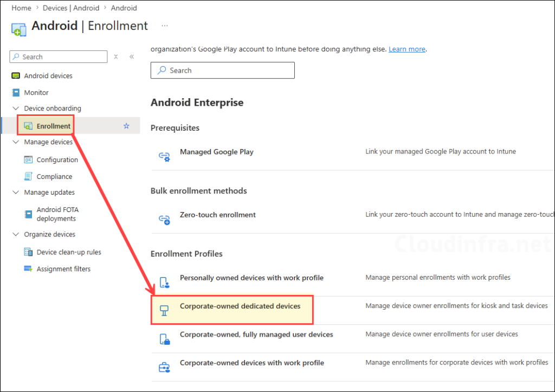
Task: Open the Android breadcrumb link
Action: [x=124, y=8]
